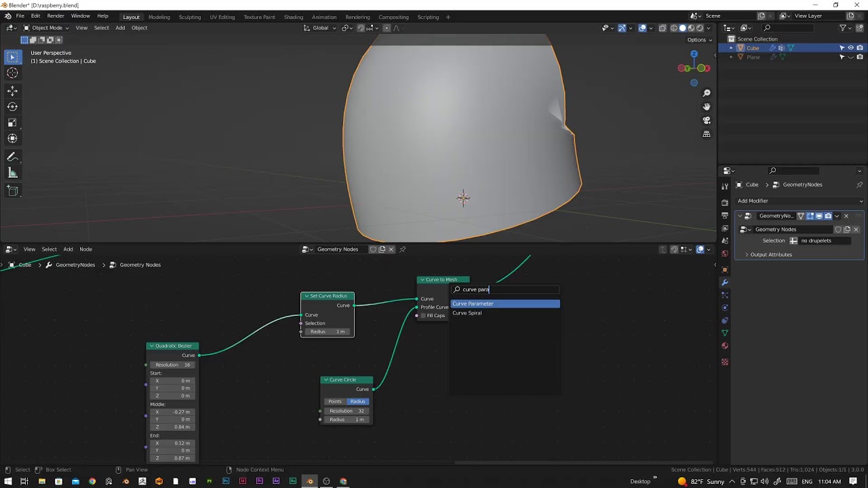The width and height of the screenshot is (868, 488).
Task: Toggle modifier edit mode display
Action: point(810,216)
